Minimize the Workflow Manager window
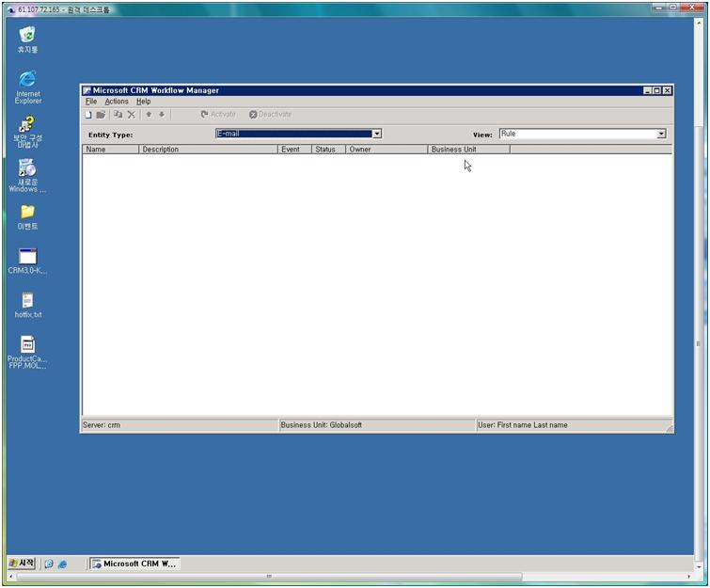 [648, 90]
